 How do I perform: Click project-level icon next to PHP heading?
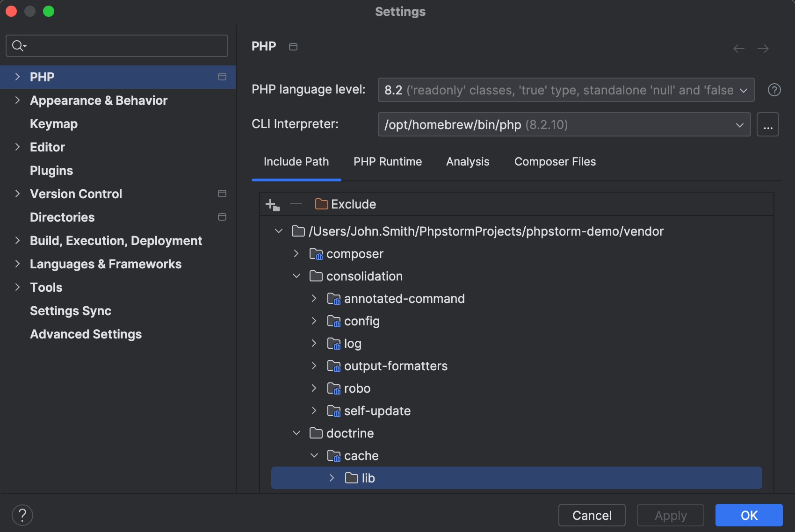pos(293,47)
